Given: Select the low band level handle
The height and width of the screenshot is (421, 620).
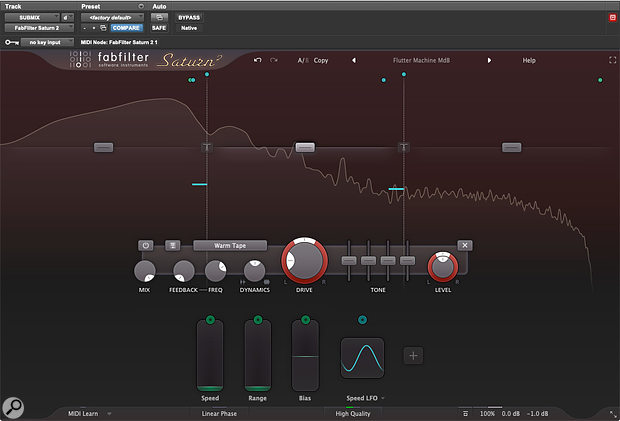Looking at the screenshot, I should pos(104,147).
